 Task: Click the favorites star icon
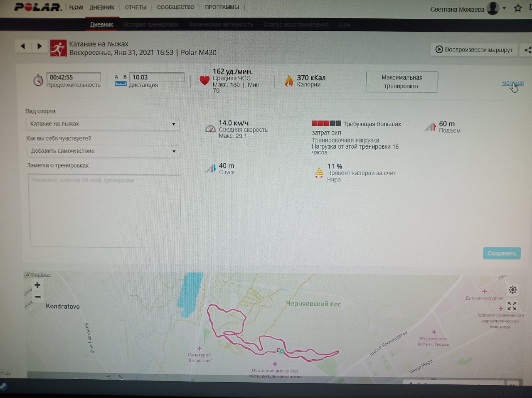[518, 8]
